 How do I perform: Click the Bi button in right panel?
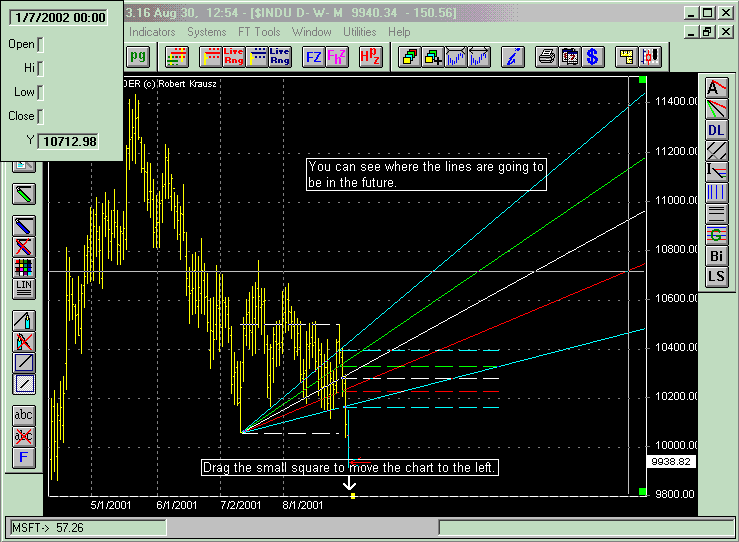click(x=716, y=255)
